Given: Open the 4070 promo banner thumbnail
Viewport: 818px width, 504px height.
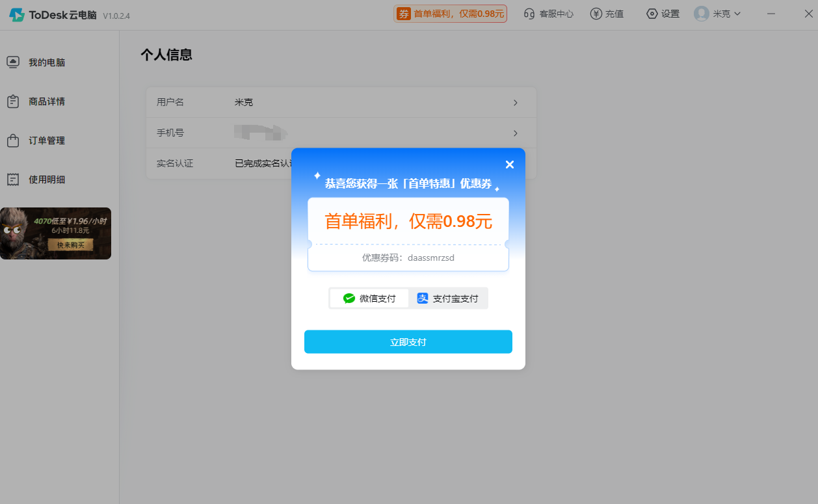Looking at the screenshot, I should click(55, 233).
